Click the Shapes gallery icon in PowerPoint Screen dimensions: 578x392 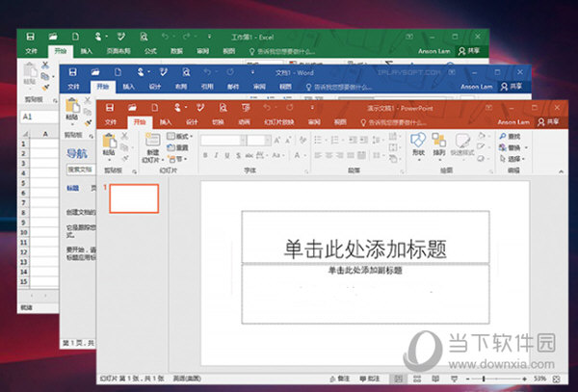pos(418,141)
